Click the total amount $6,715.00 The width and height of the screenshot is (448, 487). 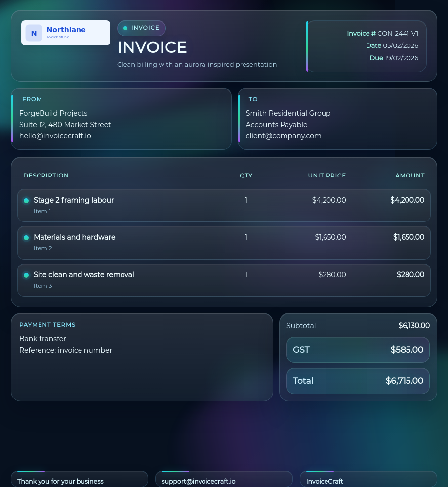pos(404,381)
